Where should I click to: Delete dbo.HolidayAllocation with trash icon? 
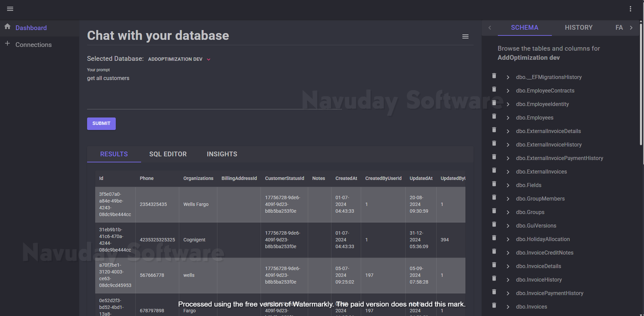point(494,238)
